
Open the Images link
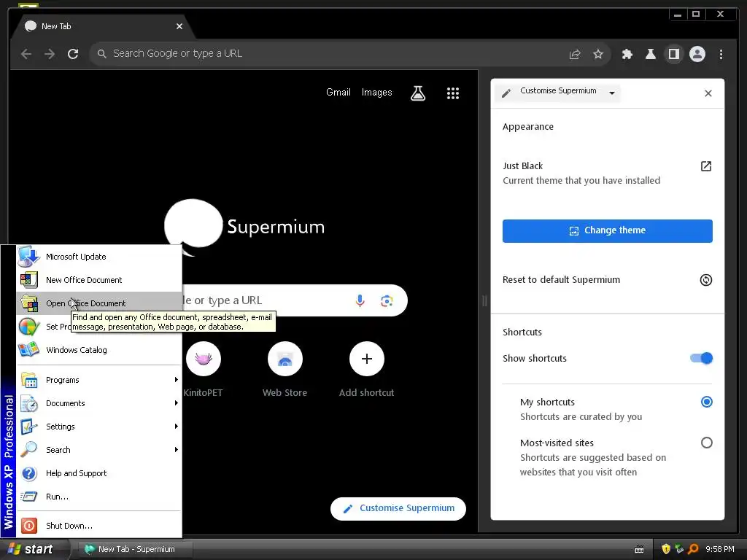pyautogui.click(x=377, y=93)
